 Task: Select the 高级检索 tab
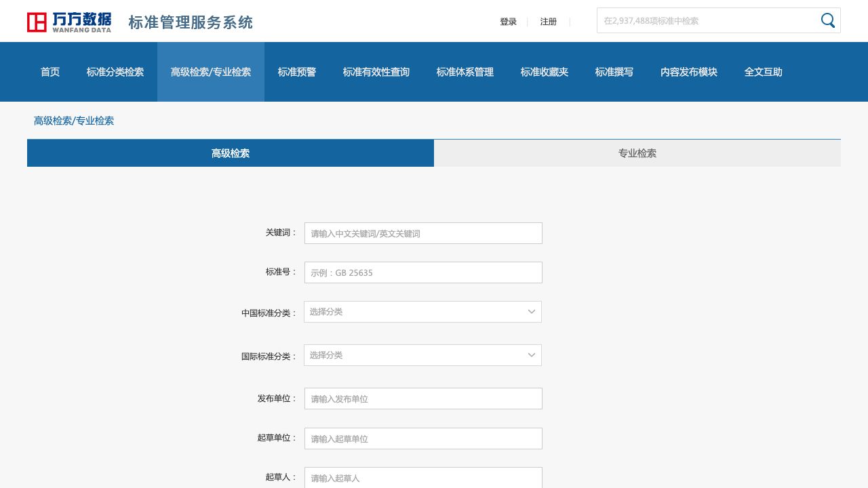click(x=231, y=153)
